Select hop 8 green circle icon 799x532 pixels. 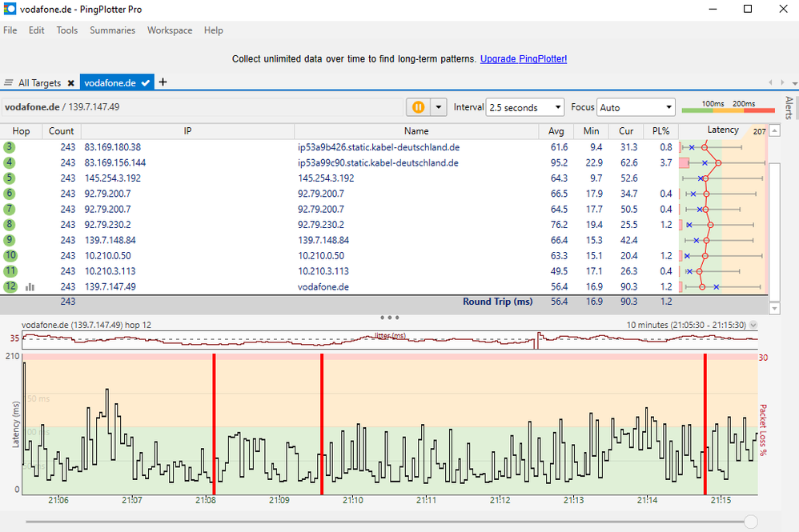(x=9, y=225)
